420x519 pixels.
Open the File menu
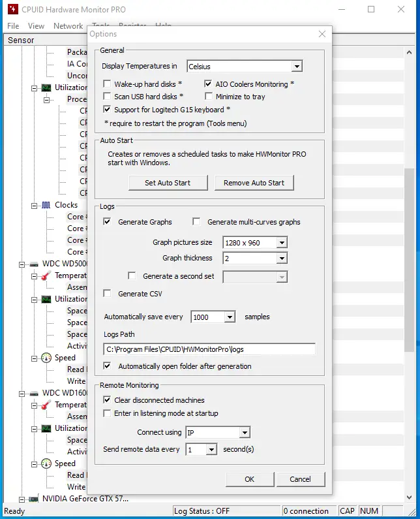[13, 26]
